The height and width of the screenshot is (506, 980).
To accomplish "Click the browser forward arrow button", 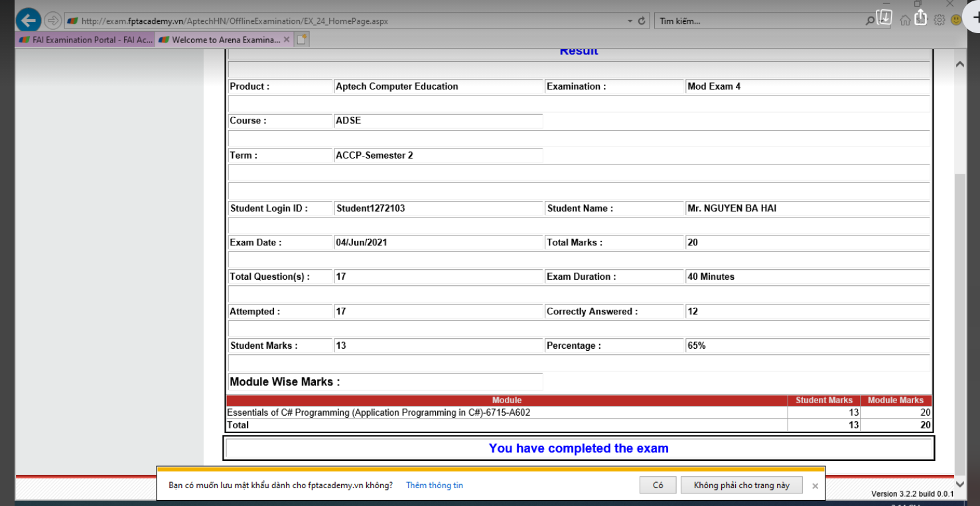I will (x=52, y=21).
